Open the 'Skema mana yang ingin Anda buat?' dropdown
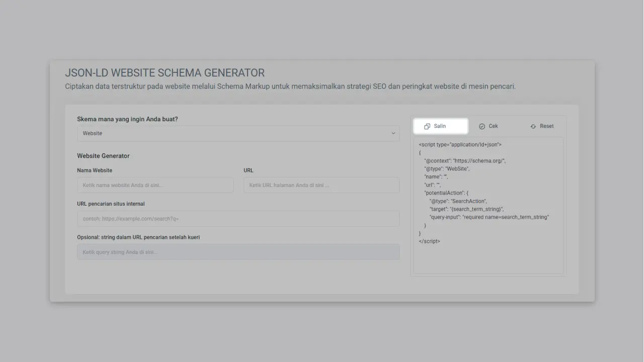 pos(238,133)
